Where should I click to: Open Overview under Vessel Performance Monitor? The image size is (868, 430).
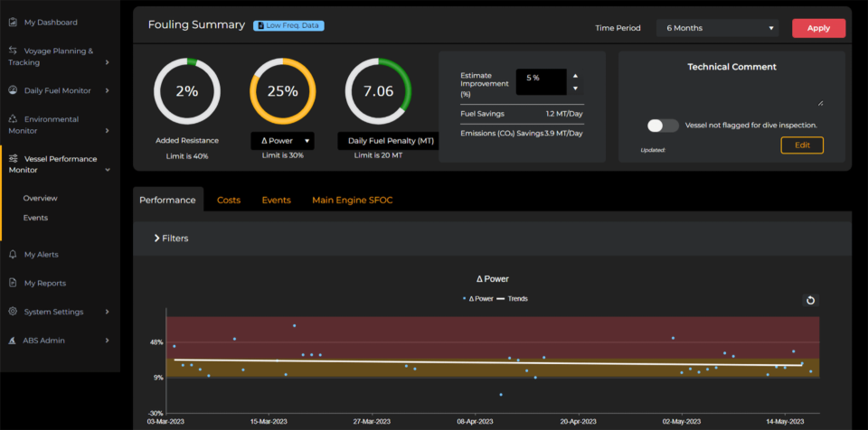40,198
